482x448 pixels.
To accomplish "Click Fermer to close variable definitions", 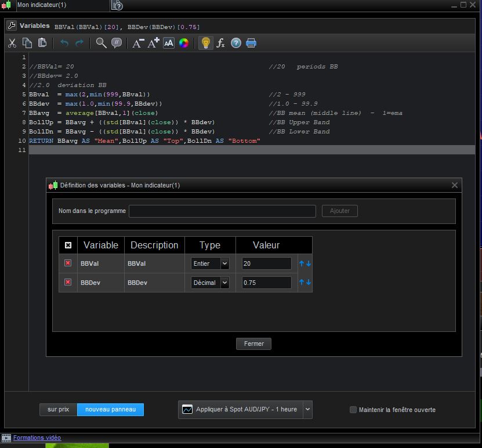I will [x=253, y=344].
